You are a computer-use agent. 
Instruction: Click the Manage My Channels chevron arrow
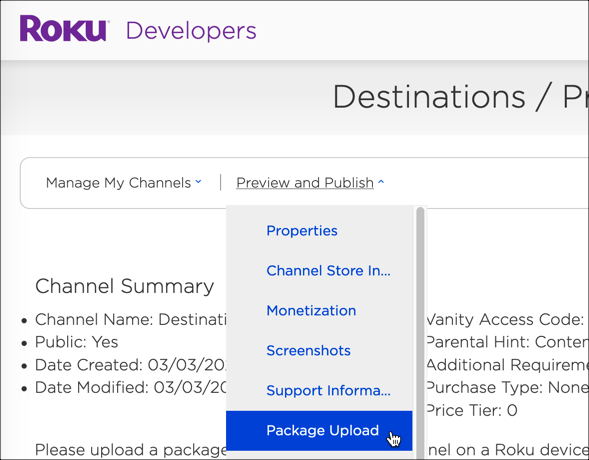click(198, 182)
